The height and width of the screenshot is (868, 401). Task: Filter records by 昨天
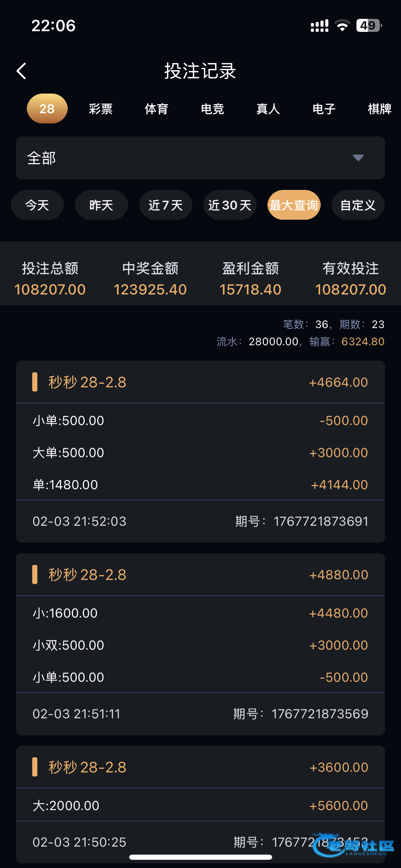(x=101, y=205)
